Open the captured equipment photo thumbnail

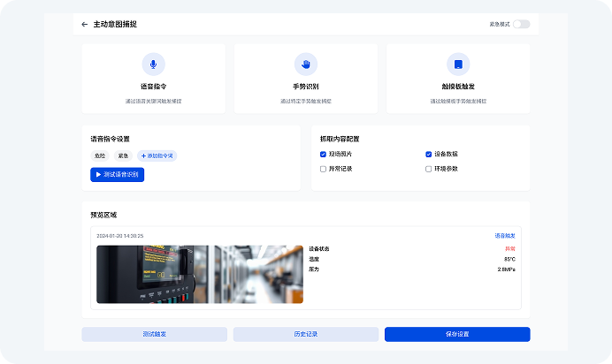pos(200,275)
